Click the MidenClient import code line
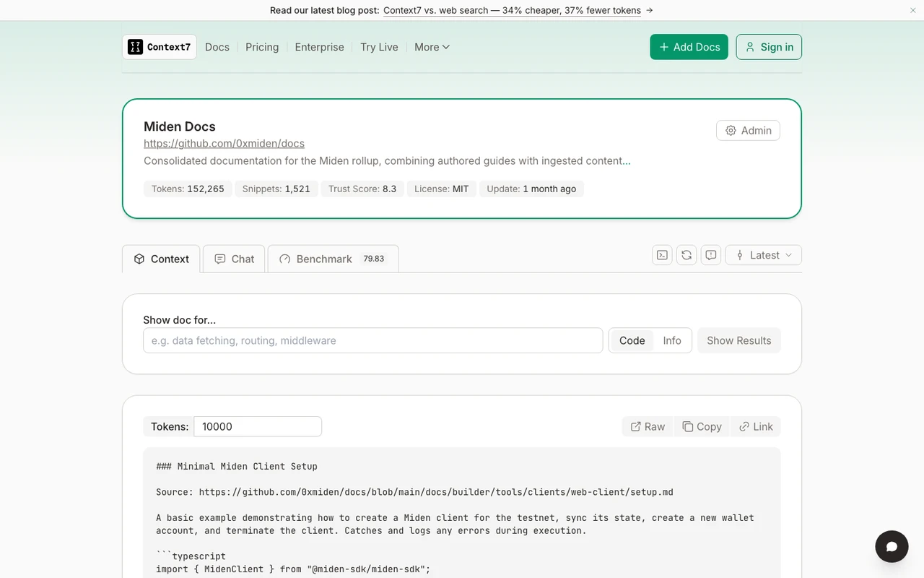Screen dimensions: 924x578 tap(293, 569)
